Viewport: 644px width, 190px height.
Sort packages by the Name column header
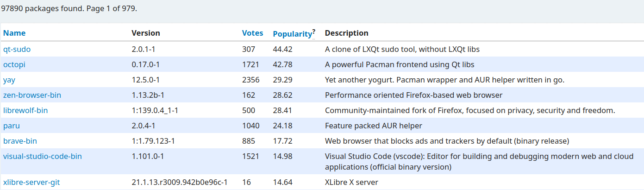click(14, 33)
